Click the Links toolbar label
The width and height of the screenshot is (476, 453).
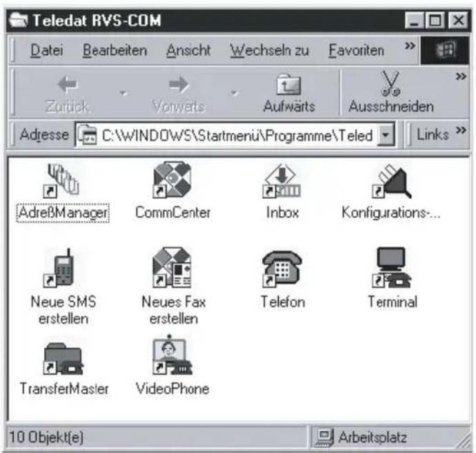tap(433, 134)
